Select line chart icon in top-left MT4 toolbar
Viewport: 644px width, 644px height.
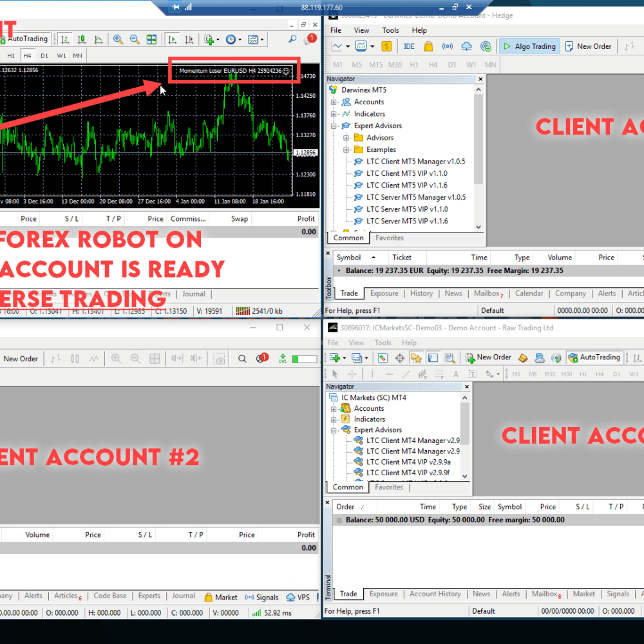(98, 39)
